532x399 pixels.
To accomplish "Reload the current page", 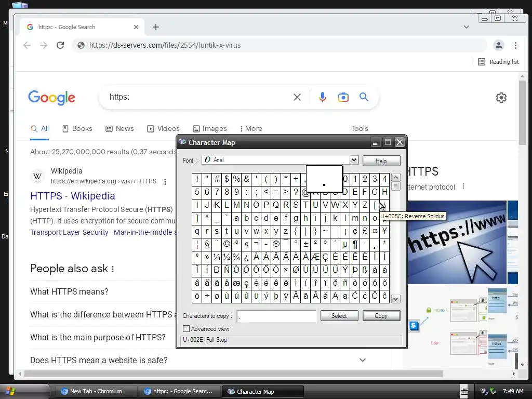I will (60, 45).
